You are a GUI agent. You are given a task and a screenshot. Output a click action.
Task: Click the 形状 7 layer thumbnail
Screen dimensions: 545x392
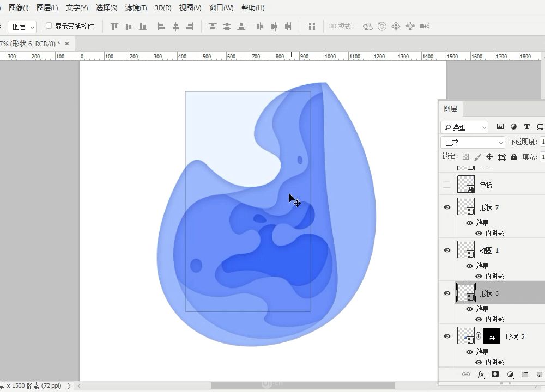466,206
